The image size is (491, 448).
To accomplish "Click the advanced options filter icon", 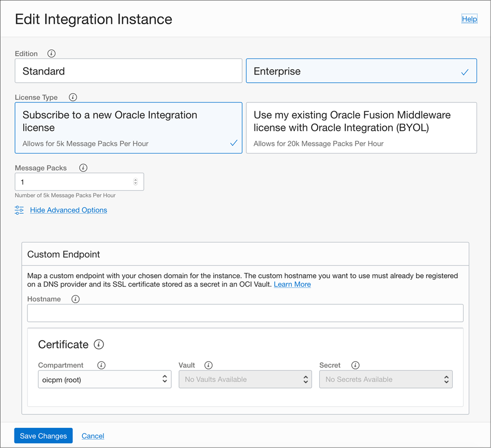I will 19,210.
